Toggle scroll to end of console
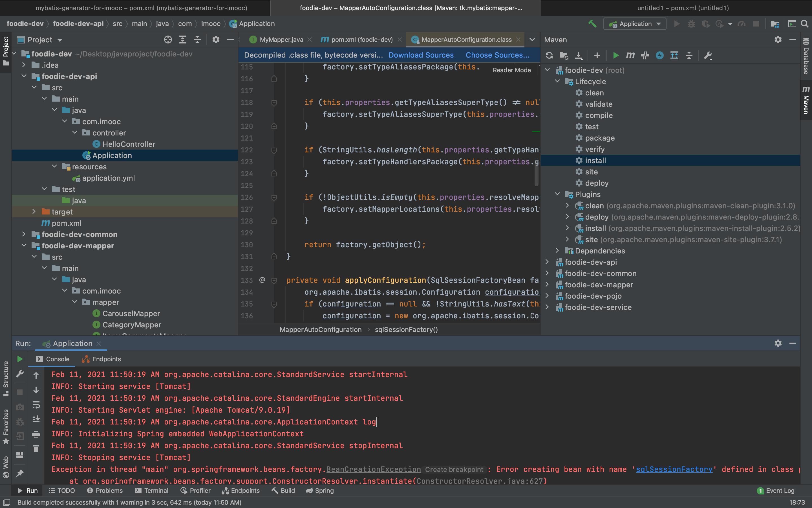Viewport: 812px width, 508px height. pos(36,419)
